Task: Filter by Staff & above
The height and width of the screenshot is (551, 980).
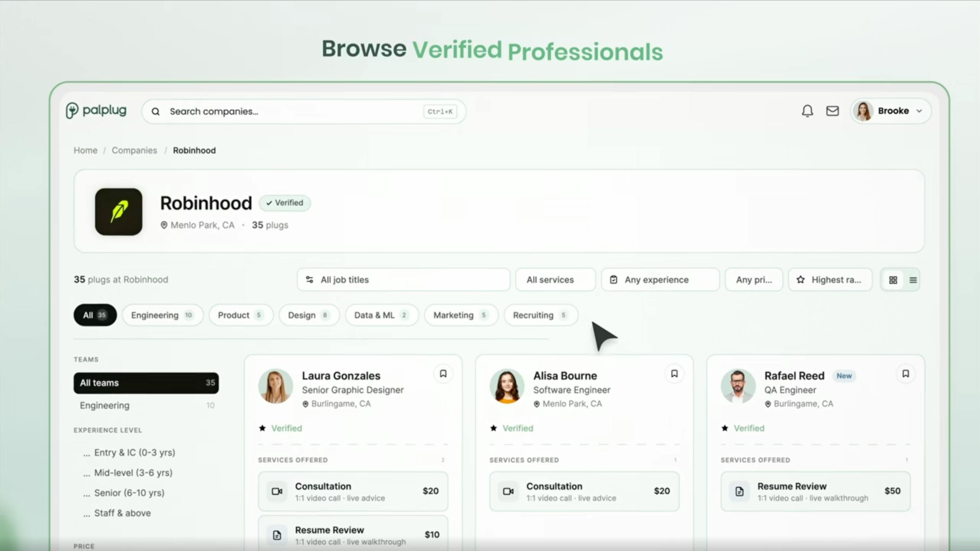Action: point(117,513)
